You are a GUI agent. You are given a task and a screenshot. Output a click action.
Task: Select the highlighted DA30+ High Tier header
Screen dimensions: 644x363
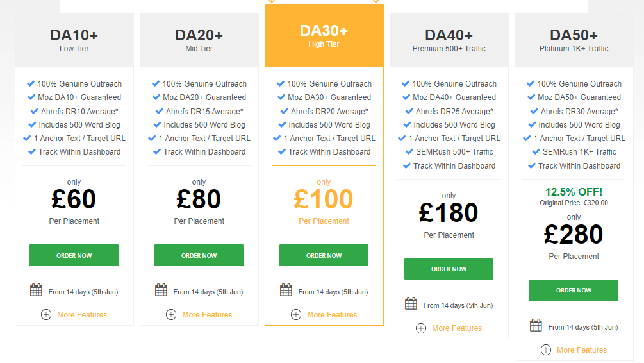tap(324, 36)
